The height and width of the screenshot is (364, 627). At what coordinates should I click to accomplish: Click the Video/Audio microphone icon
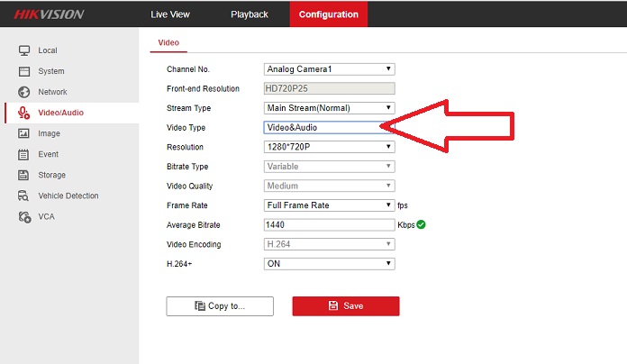point(24,113)
